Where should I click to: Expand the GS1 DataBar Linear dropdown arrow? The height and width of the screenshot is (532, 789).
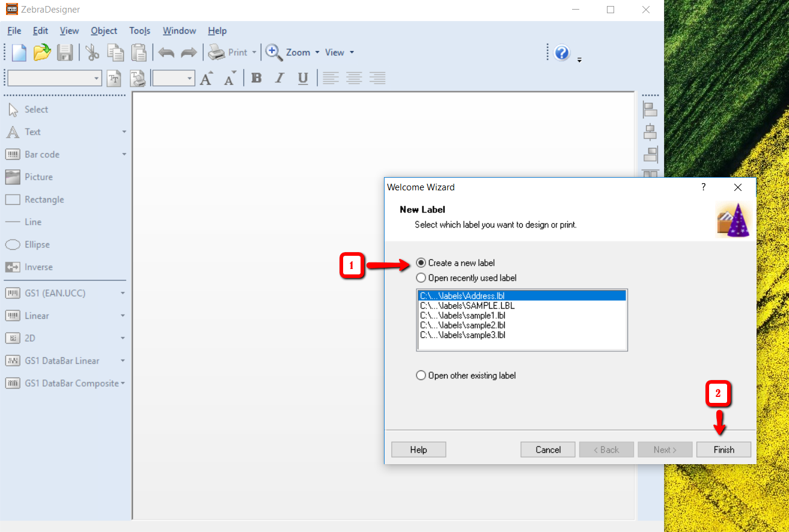point(123,361)
